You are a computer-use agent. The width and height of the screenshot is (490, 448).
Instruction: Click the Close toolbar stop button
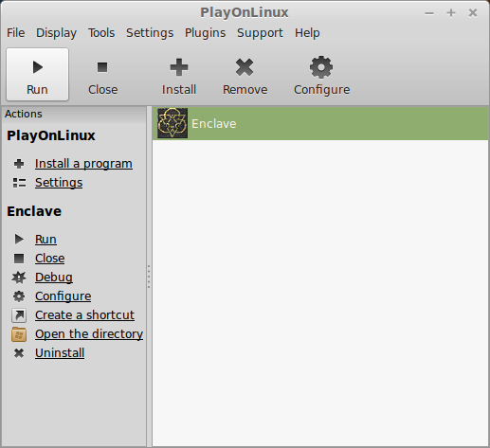(102, 75)
